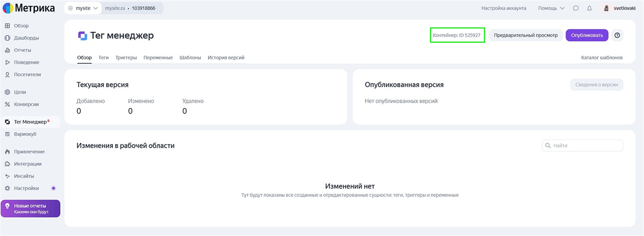644x236 pixels.
Task: Click the Тег менеджер title logo icon
Action: tap(82, 36)
